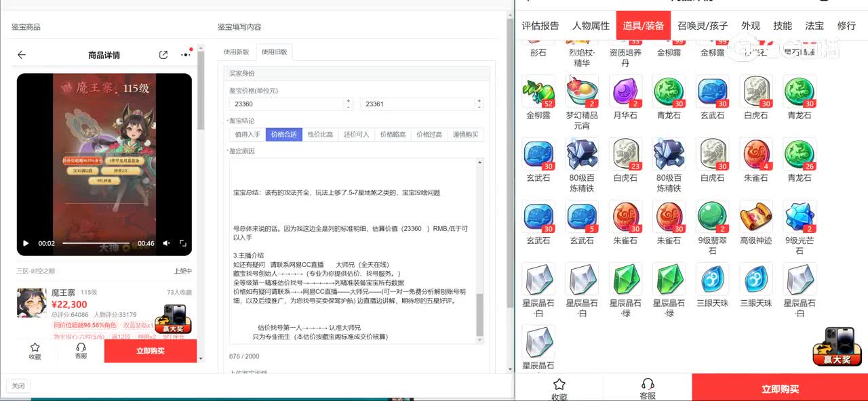The width and height of the screenshot is (868, 401).
Task: Select the 月华石 item icon
Action: (625, 91)
